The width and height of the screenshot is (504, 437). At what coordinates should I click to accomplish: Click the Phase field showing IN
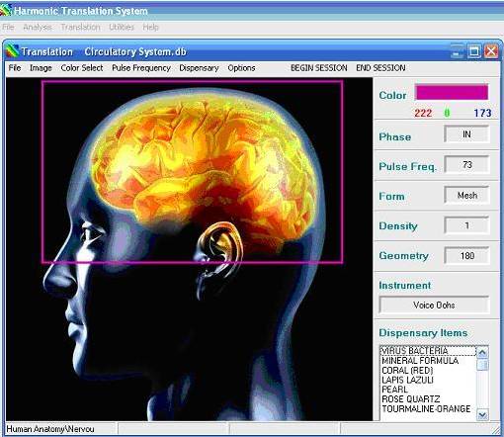466,134
